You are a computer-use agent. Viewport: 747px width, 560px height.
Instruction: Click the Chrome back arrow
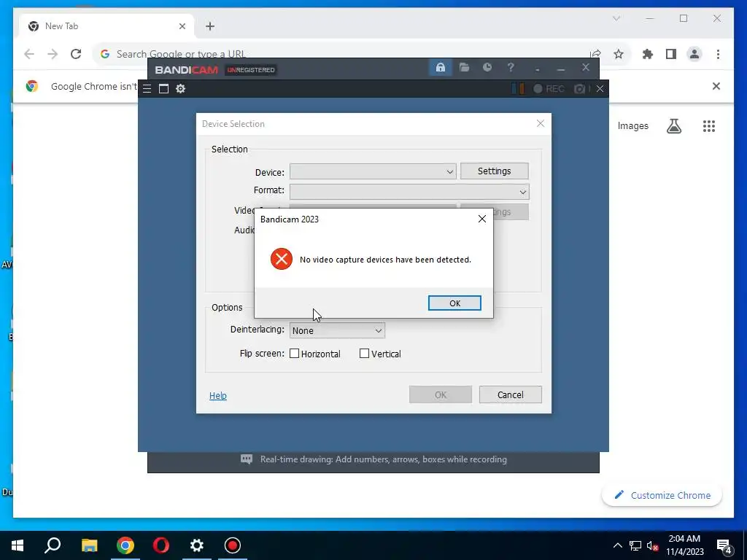coord(29,54)
